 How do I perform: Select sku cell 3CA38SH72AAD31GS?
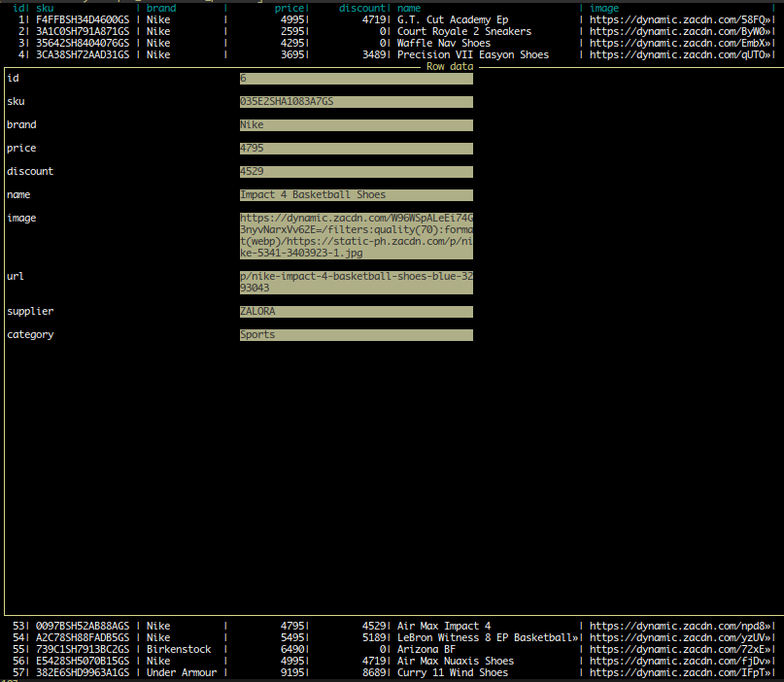tap(83, 54)
